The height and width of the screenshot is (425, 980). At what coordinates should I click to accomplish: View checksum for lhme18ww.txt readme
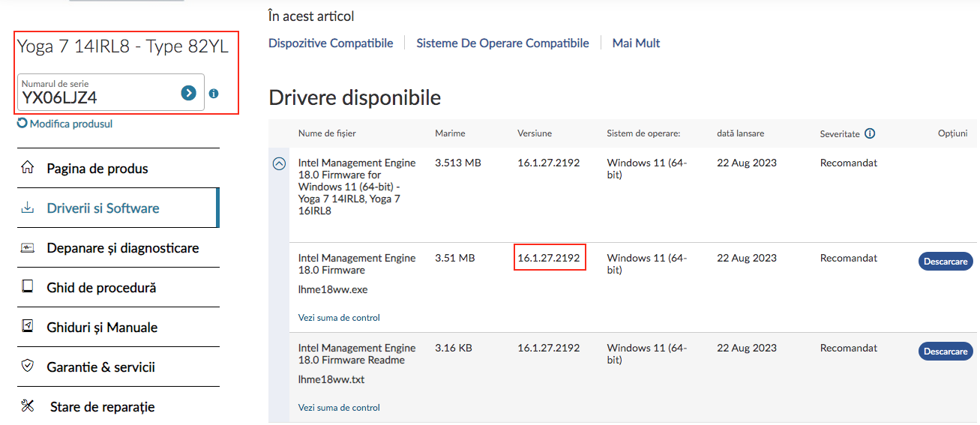[x=339, y=408]
